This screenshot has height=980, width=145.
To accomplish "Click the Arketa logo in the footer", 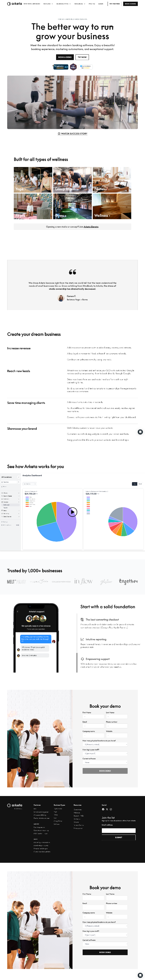I will pyautogui.click(x=15, y=805).
